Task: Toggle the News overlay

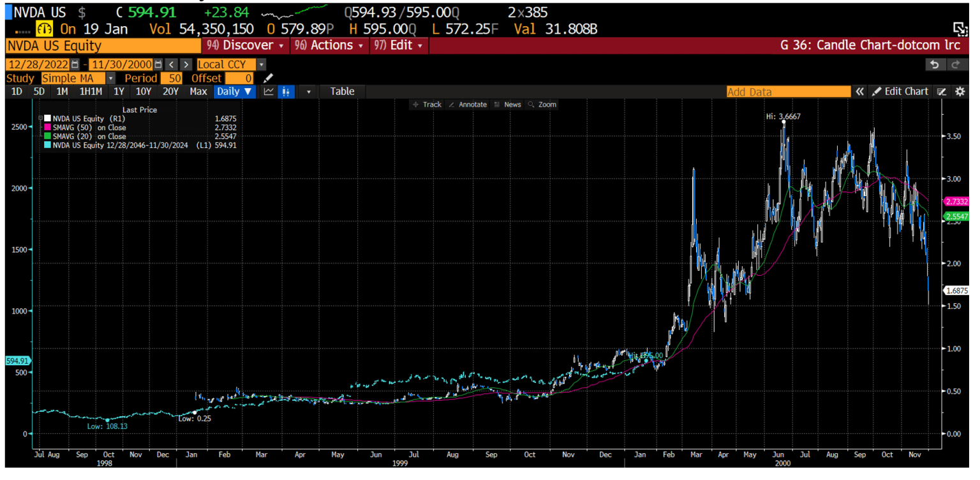Action: tap(507, 105)
